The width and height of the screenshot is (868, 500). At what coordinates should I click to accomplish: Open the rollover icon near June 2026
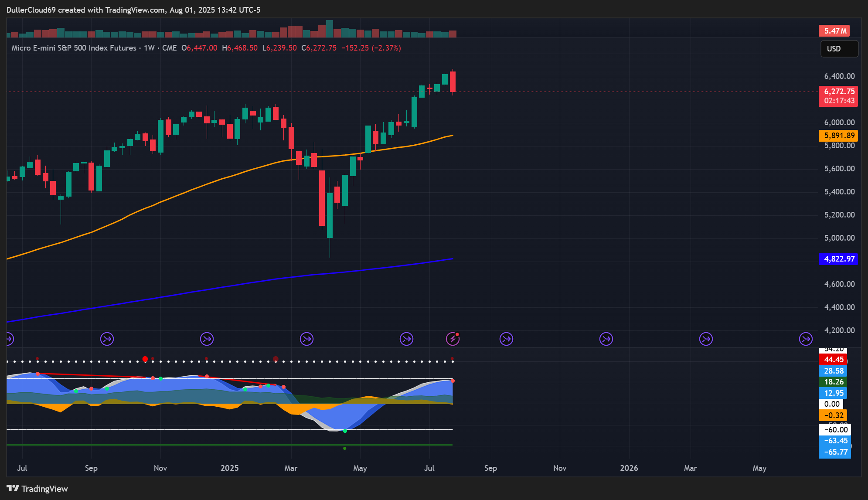click(806, 339)
